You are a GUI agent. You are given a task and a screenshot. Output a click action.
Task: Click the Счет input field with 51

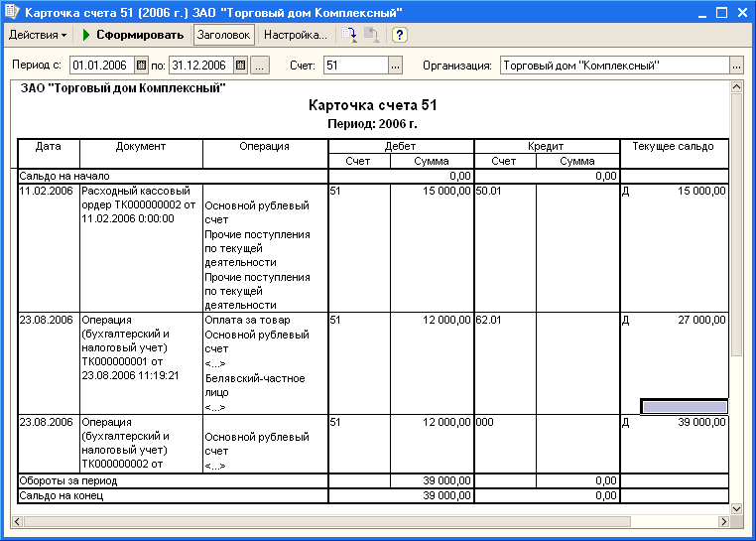[356, 66]
